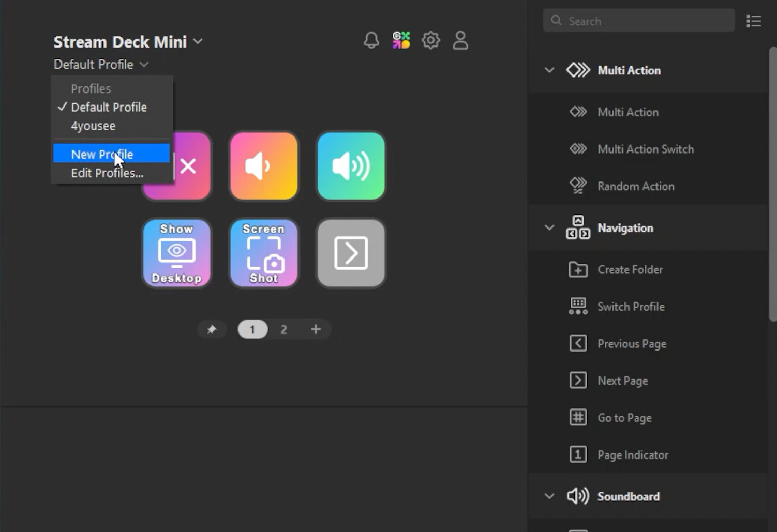Click the Navigation category title
The height and width of the screenshot is (532, 777).
625,228
